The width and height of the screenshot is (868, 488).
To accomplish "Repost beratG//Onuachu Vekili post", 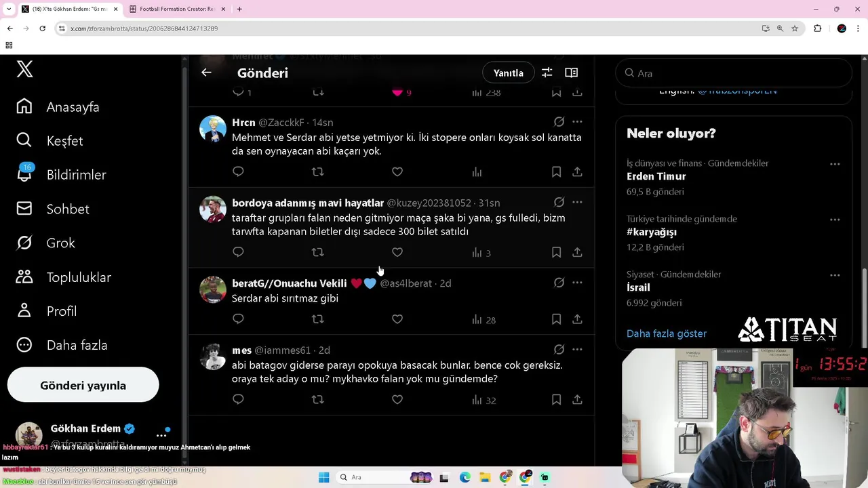I will click(317, 319).
